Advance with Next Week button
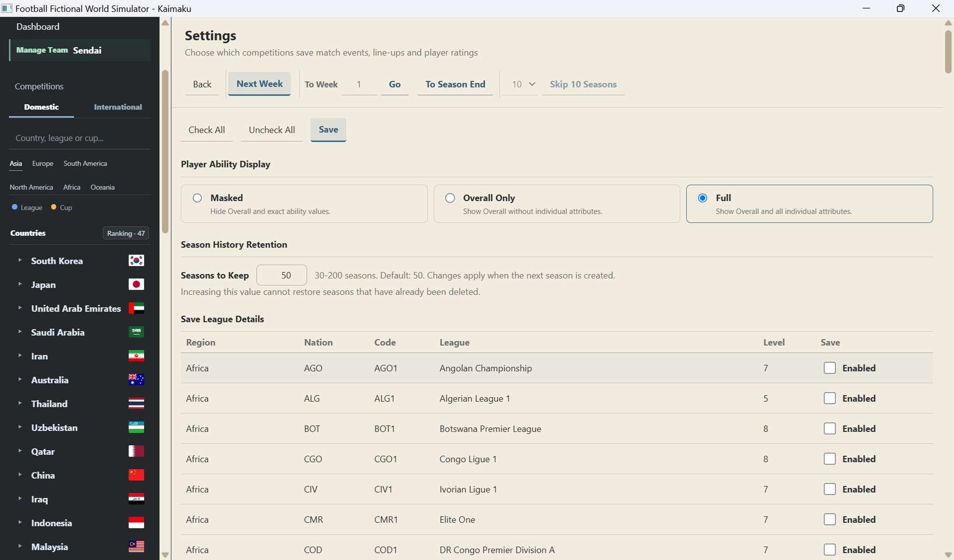Image resolution: width=954 pixels, height=560 pixels. pyautogui.click(x=259, y=84)
